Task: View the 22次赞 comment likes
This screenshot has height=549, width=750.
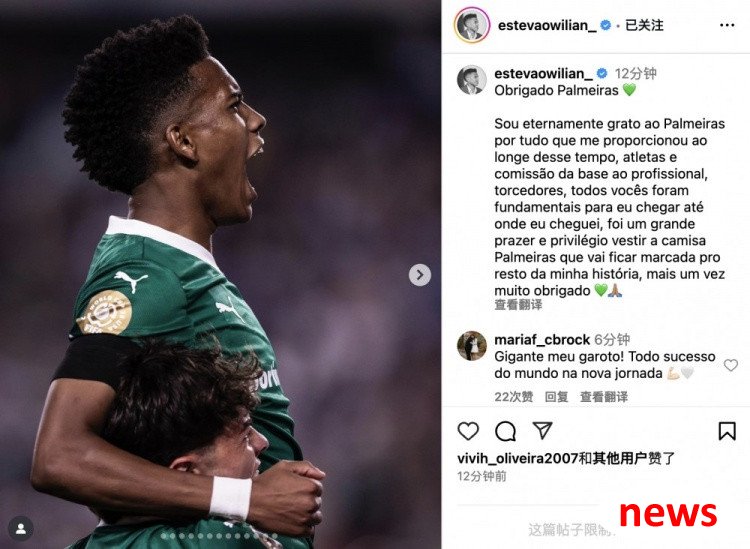Action: [x=514, y=396]
